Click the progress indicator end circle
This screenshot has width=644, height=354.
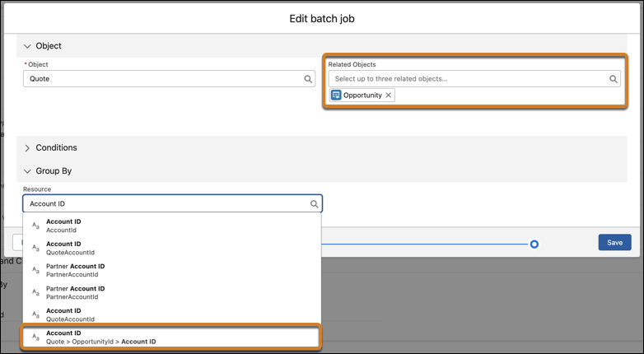point(534,245)
